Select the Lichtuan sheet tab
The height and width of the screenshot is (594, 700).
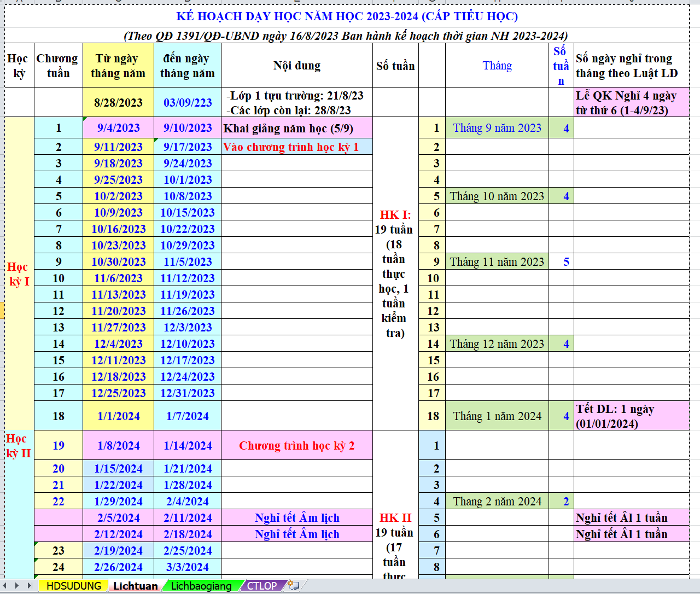(136, 586)
